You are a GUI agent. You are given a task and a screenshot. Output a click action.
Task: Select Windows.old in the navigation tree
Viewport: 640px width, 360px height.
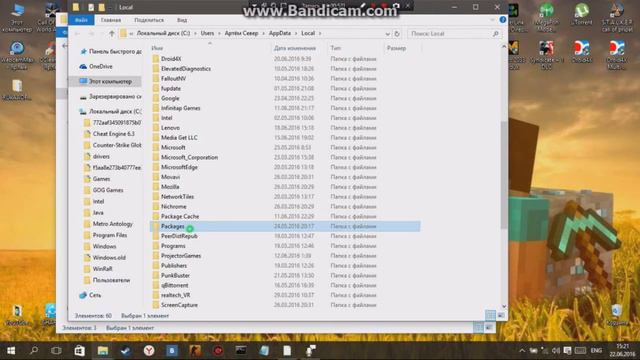[x=109, y=258]
